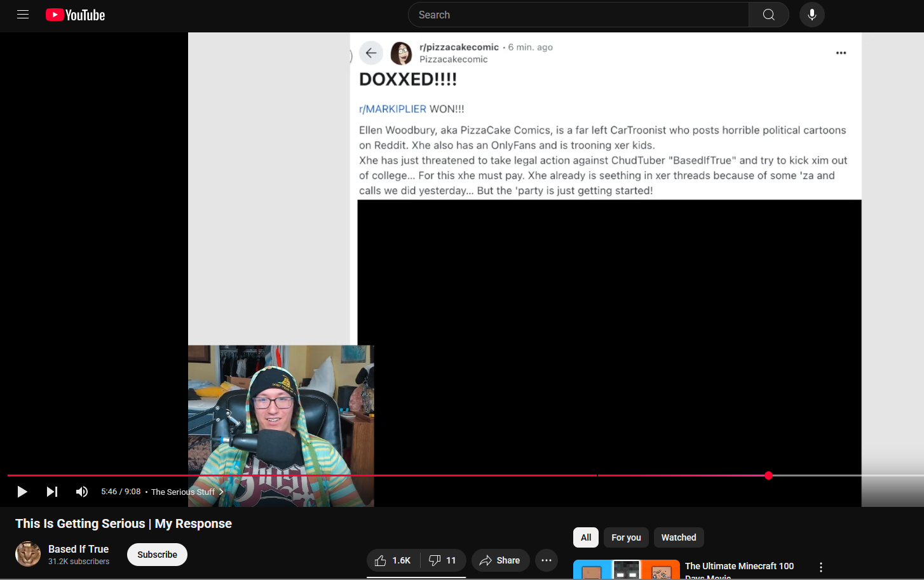The height and width of the screenshot is (580, 924).
Task: Select the For you filter chip
Action: click(x=626, y=537)
